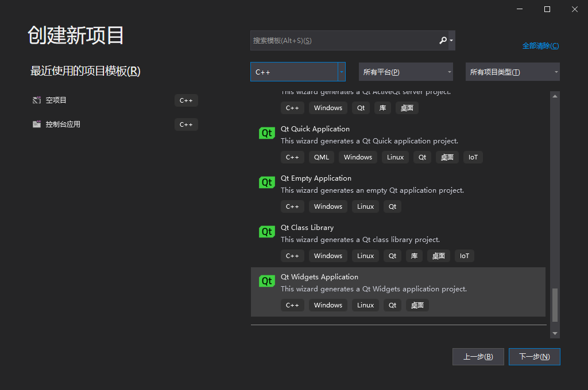Close the 创建新项目 dialog

(574, 9)
